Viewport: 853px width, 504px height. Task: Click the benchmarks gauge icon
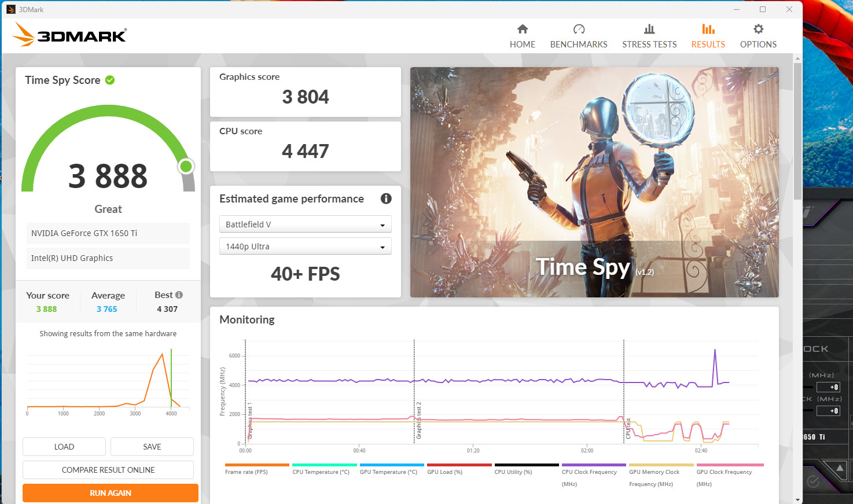point(579,29)
